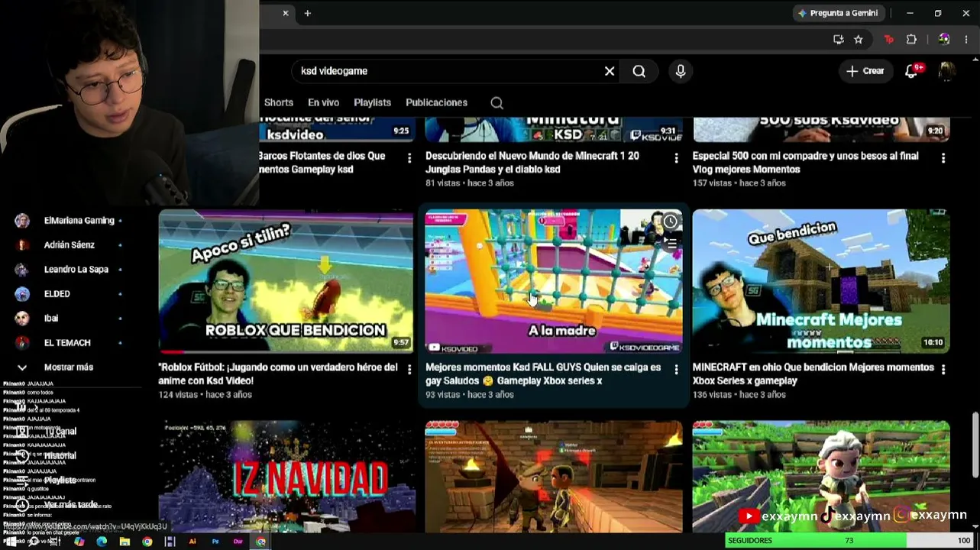This screenshot has height=550, width=980.
Task: Open MINECRAFT en ohio video title
Action: pyautogui.click(x=813, y=374)
